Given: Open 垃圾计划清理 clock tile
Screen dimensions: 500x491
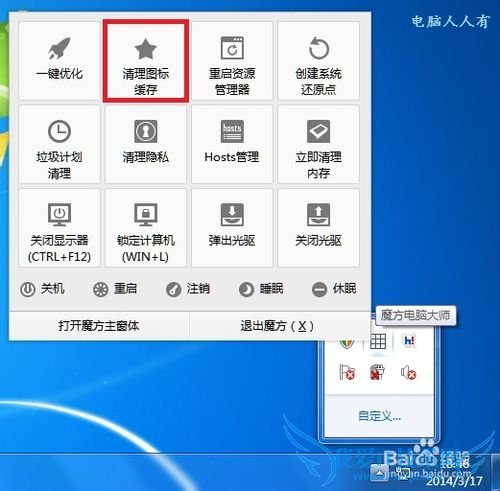Looking at the screenshot, I should click(59, 144).
